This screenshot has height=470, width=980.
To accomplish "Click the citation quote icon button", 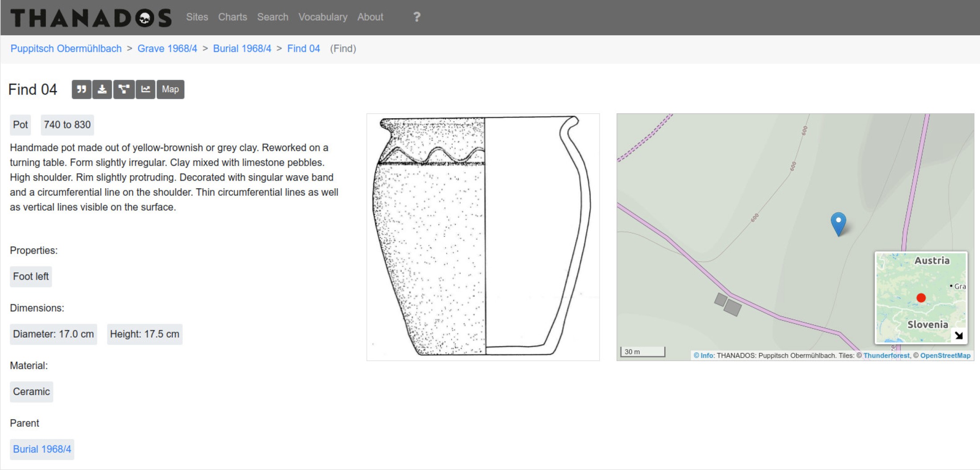I will (x=81, y=89).
